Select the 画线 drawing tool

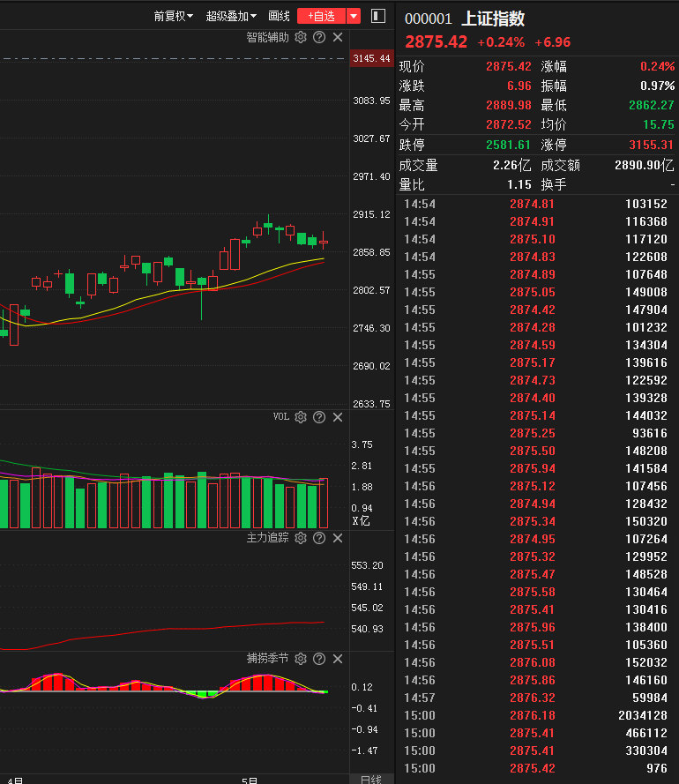(279, 17)
